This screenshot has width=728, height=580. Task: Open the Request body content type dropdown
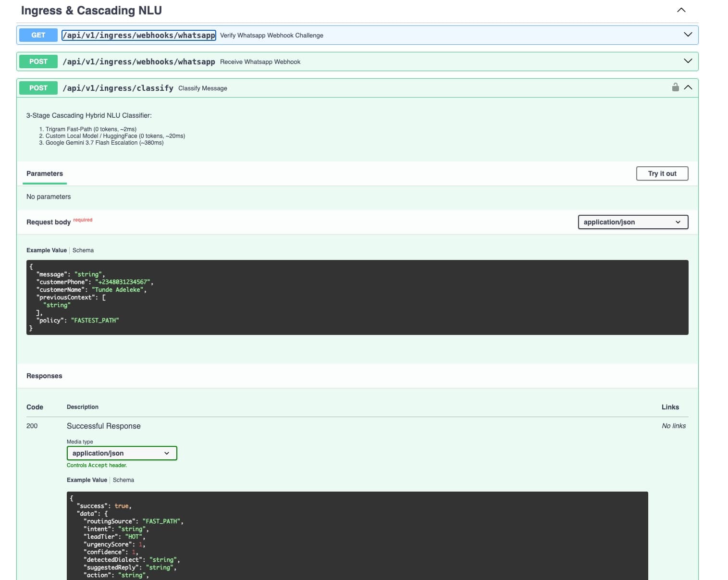633,222
